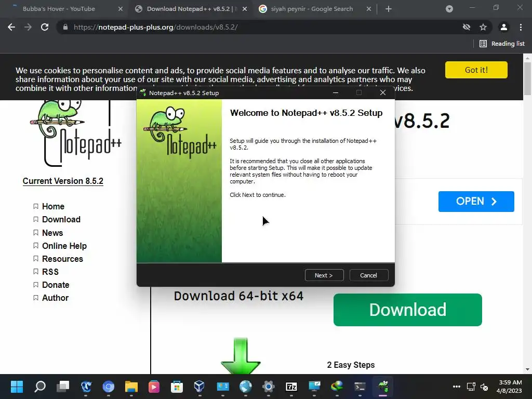This screenshot has width=532, height=399.
Task: Open Current Version 8.5.2 link
Action: tap(63, 181)
